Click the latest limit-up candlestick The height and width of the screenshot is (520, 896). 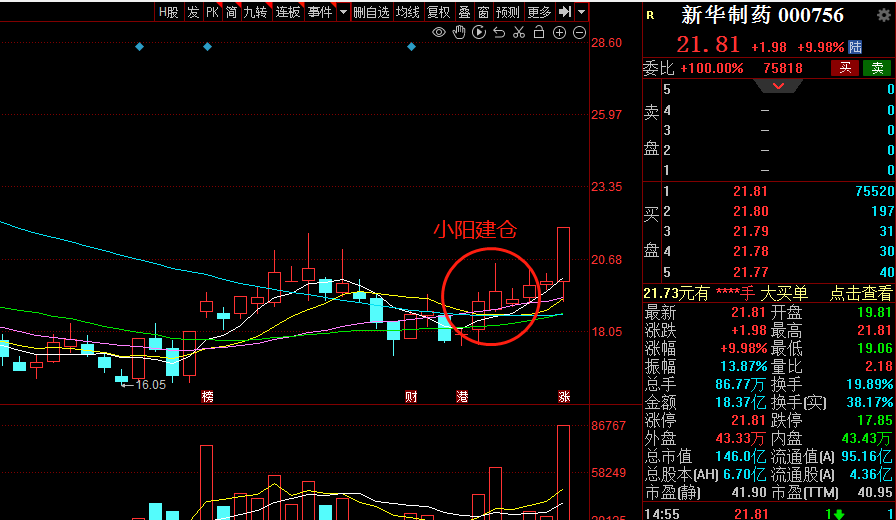(x=563, y=254)
